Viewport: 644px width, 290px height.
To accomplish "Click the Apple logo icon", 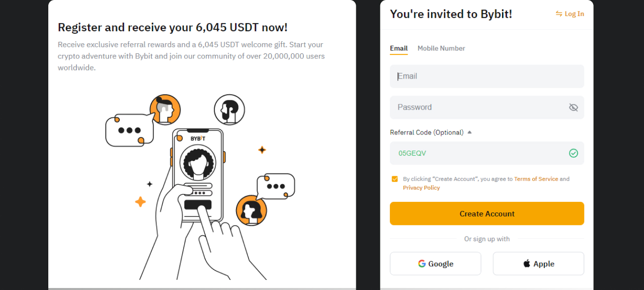I will click(x=527, y=263).
